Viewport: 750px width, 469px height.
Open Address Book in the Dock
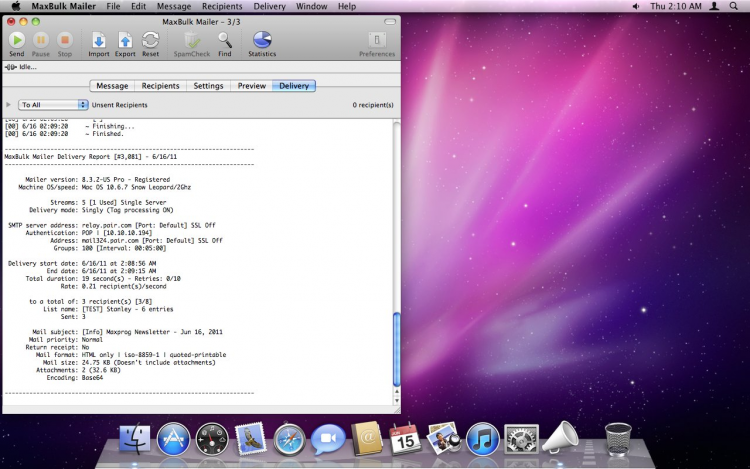pyautogui.click(x=367, y=439)
